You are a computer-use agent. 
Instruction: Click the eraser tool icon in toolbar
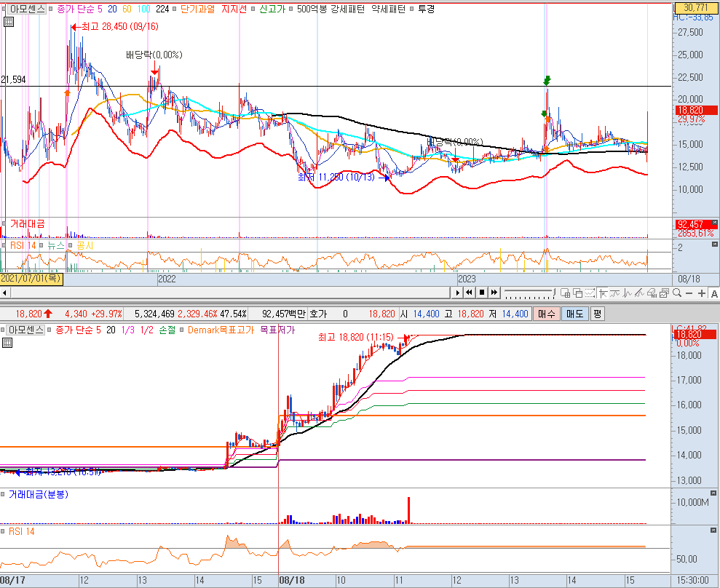pos(652,293)
